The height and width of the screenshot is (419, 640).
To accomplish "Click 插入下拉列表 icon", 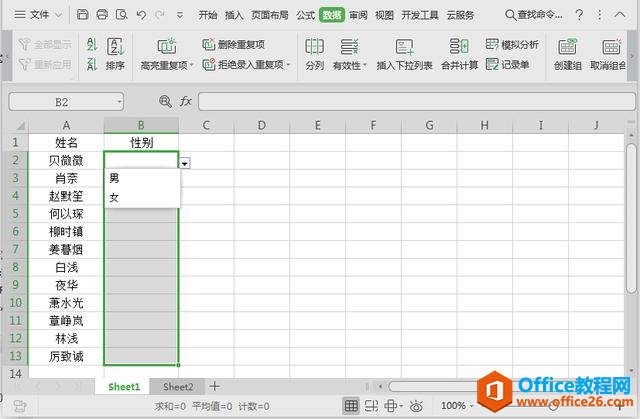I will 404,54.
